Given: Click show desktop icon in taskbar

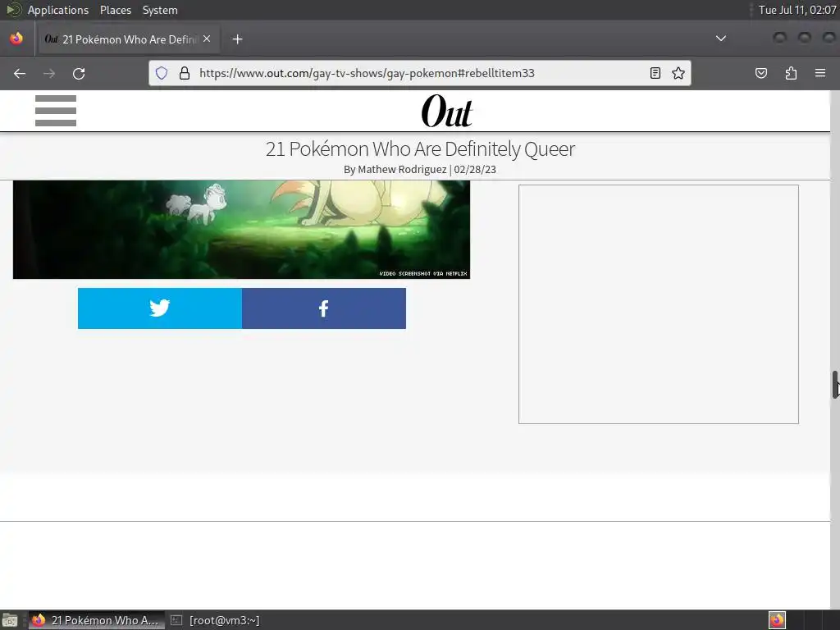Looking at the screenshot, I should tap(10, 620).
